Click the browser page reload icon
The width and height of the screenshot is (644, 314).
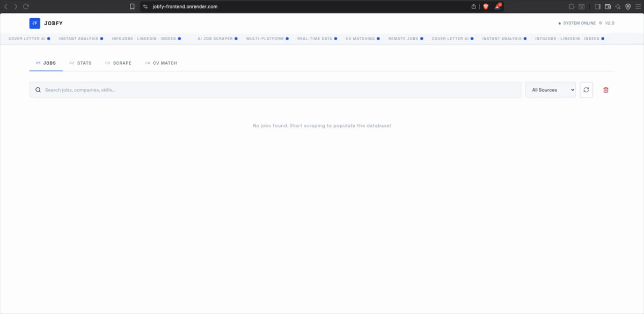[26, 6]
